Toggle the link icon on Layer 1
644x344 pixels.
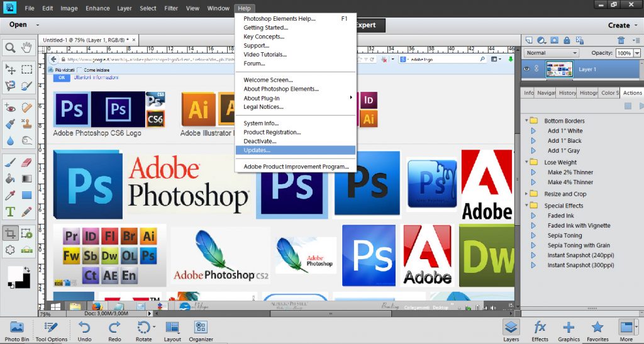[536, 69]
